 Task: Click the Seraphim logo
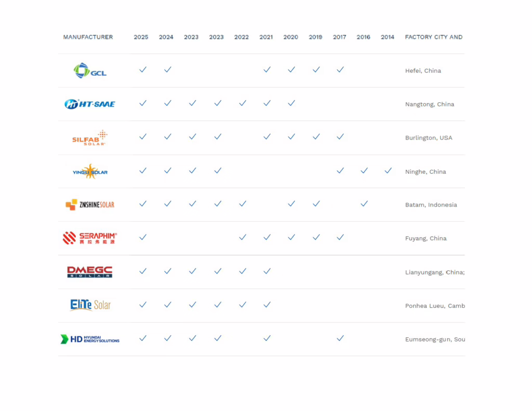90,238
